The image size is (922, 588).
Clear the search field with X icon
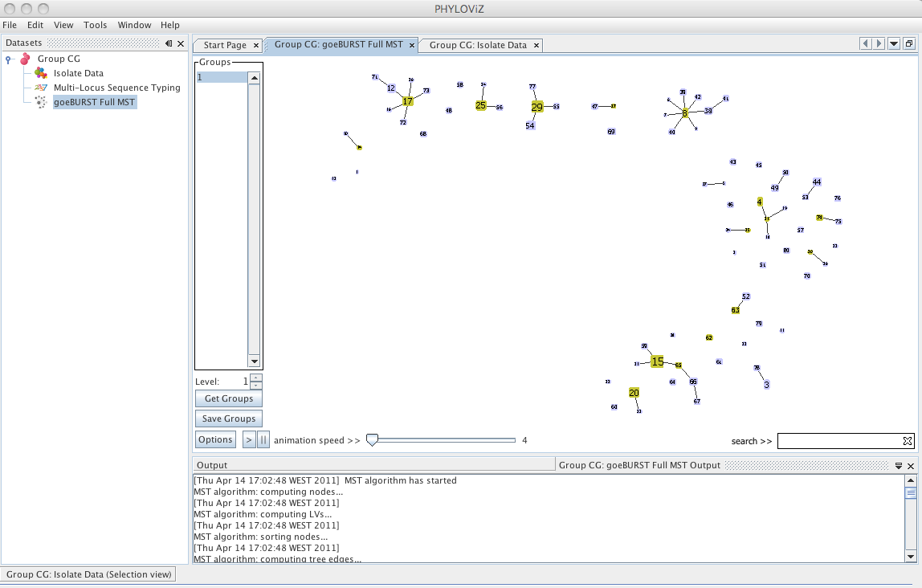[908, 441]
